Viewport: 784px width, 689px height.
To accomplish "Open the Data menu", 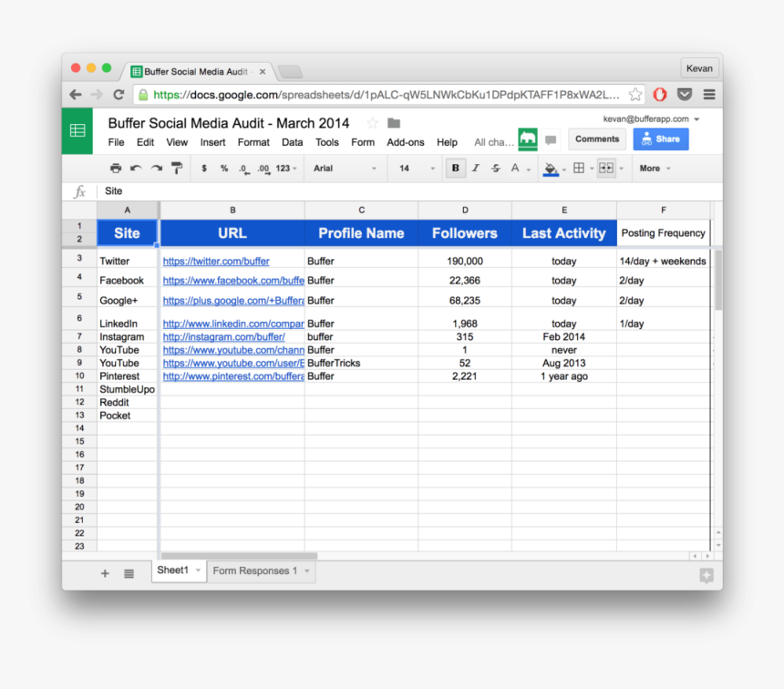I will tap(292, 142).
